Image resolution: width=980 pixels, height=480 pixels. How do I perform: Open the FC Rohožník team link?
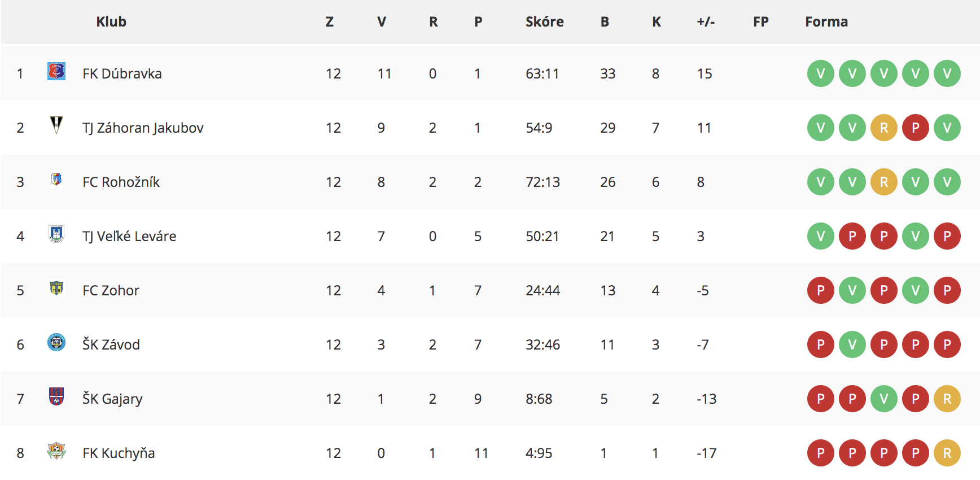point(121,182)
